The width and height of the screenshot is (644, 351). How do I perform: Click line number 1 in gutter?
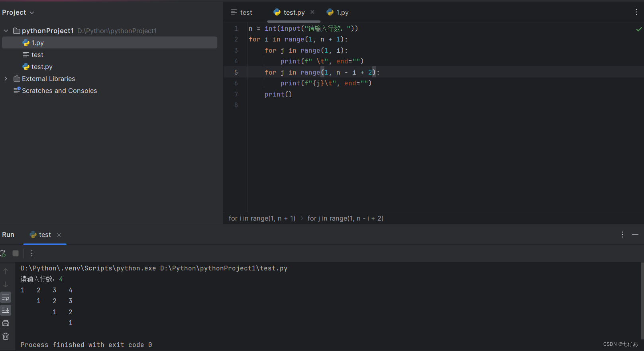[x=236, y=28]
